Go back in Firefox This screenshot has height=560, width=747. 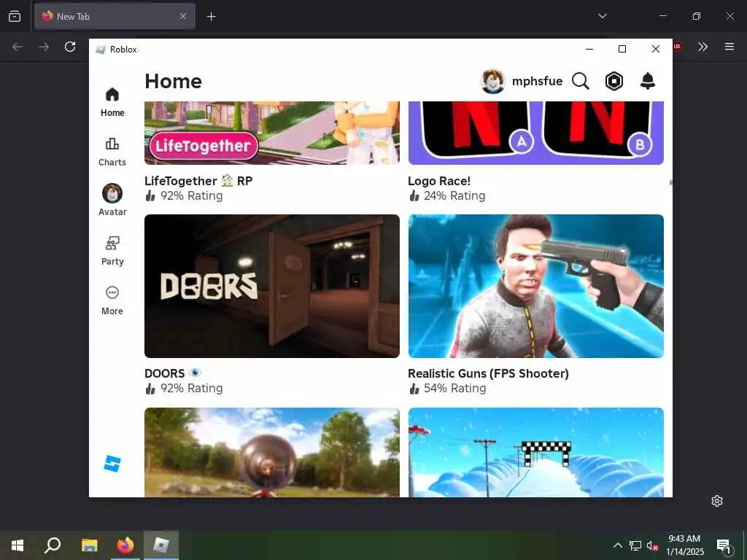[x=18, y=47]
